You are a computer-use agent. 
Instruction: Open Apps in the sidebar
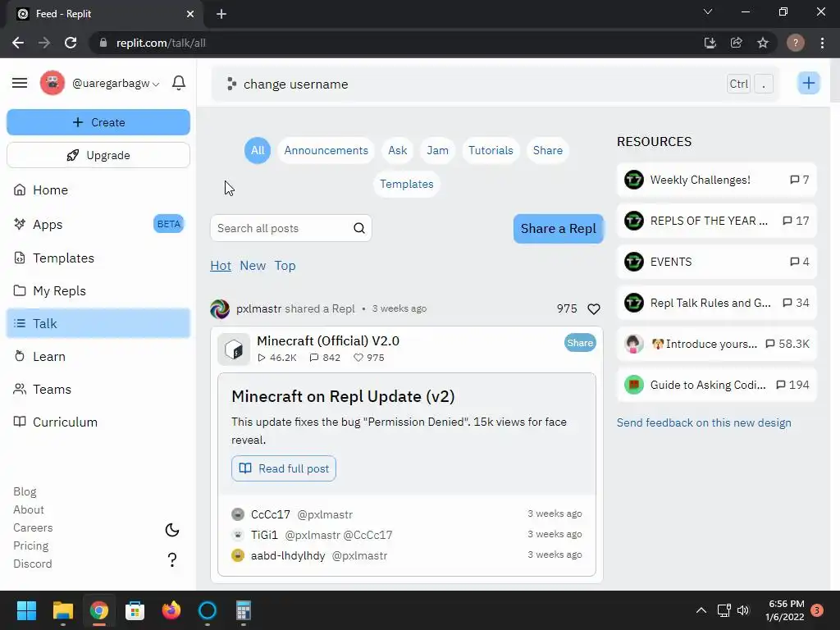click(x=98, y=225)
